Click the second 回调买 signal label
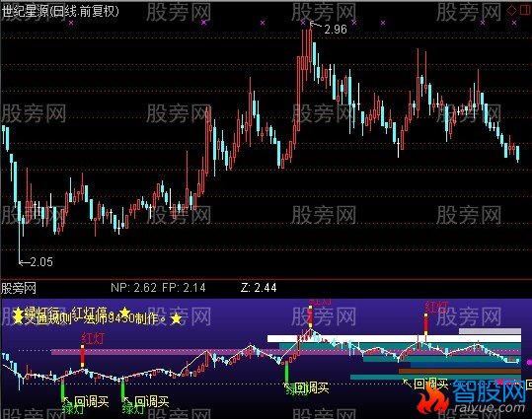The image size is (532, 419). point(151,401)
